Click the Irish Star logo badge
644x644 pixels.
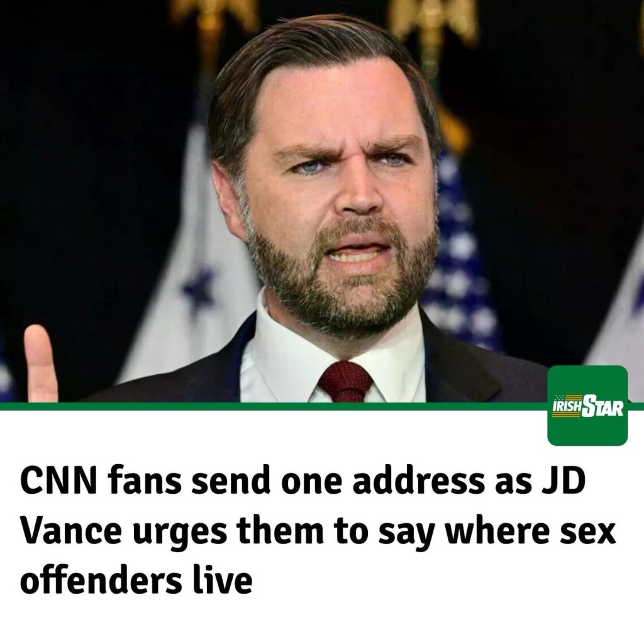tap(588, 407)
